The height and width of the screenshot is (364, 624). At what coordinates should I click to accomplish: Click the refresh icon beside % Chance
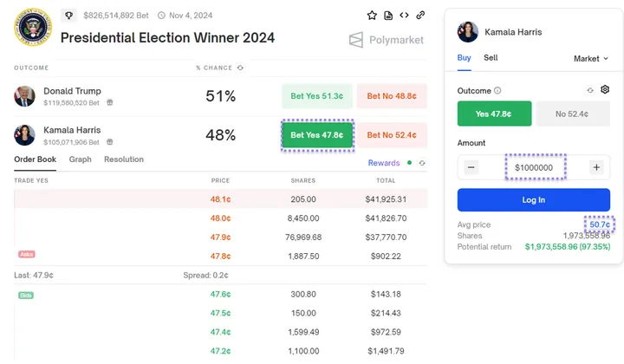coord(240,68)
